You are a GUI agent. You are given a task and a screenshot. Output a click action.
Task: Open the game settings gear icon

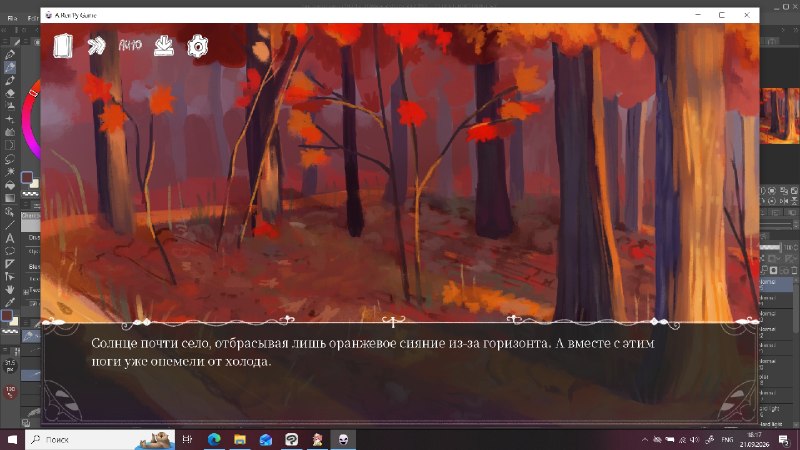tap(197, 46)
